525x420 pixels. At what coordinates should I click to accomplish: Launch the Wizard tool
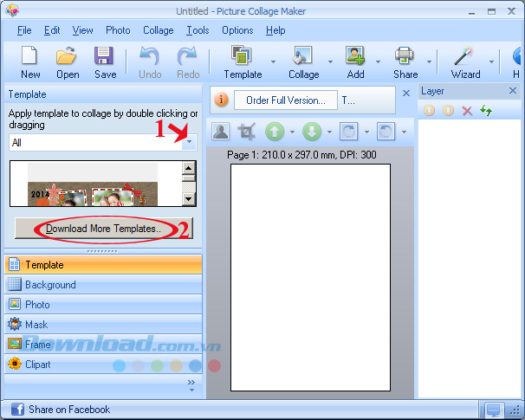click(465, 61)
